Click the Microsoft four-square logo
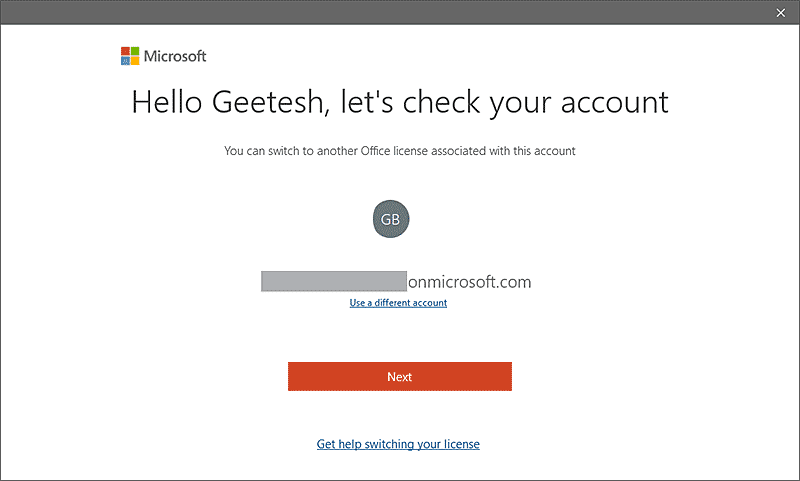Screen dimensions: 800x481 (130, 56)
